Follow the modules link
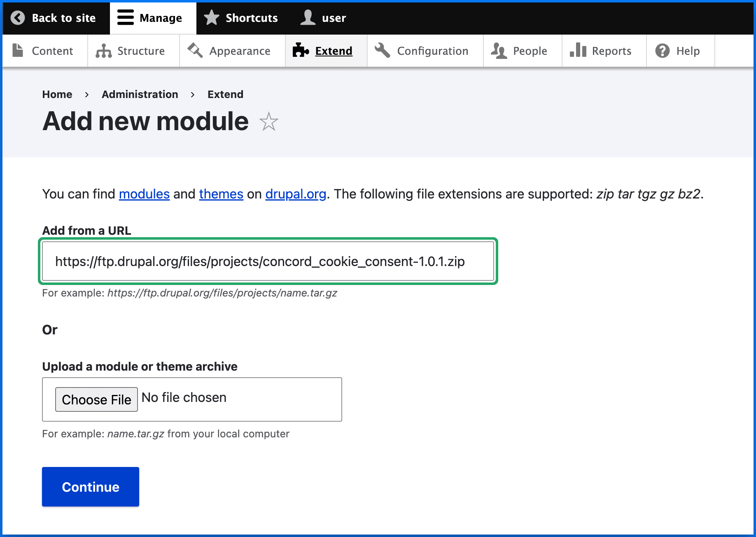The height and width of the screenshot is (537, 756). (x=144, y=194)
